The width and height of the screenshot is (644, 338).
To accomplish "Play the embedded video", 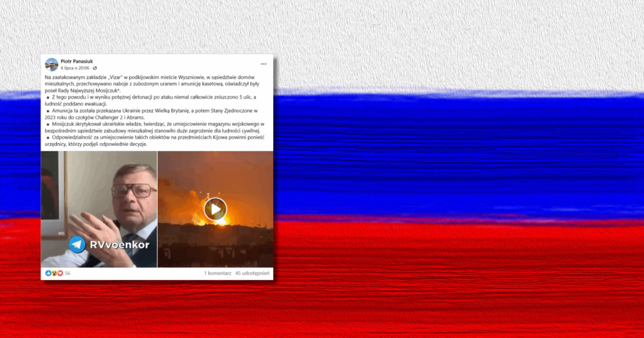I will (x=215, y=209).
